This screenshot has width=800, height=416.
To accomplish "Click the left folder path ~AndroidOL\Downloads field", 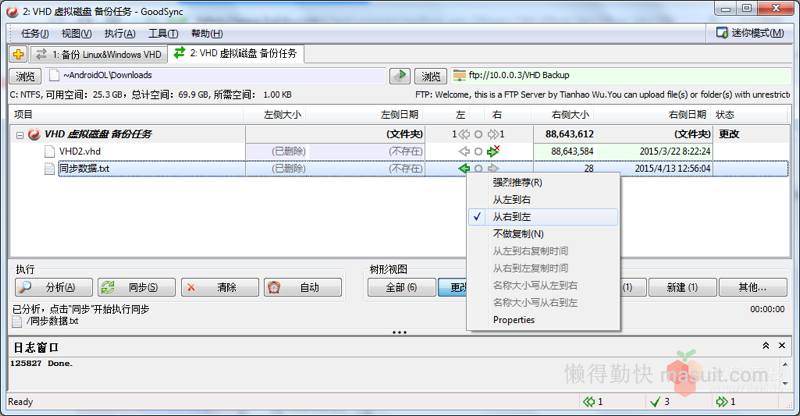I will point(215,76).
